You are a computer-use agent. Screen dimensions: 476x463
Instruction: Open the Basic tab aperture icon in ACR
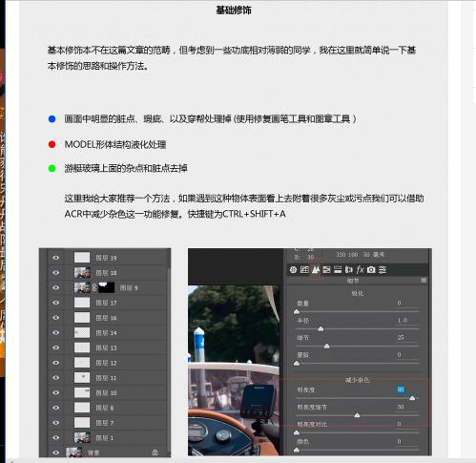pyautogui.click(x=293, y=270)
